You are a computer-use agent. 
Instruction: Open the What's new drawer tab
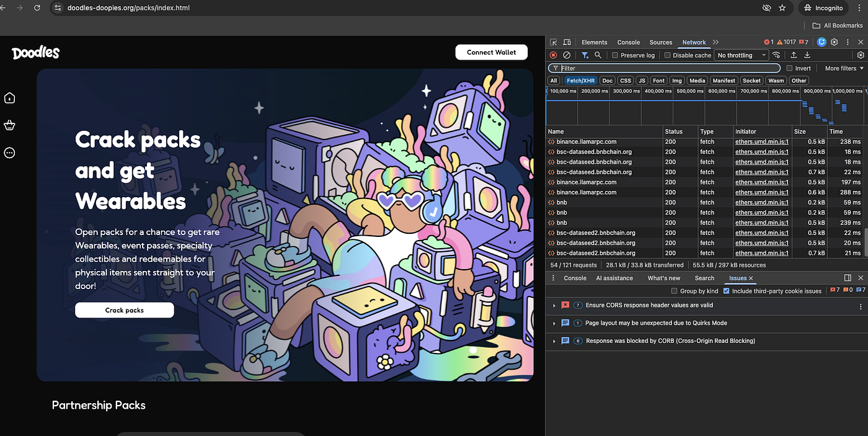(x=664, y=278)
